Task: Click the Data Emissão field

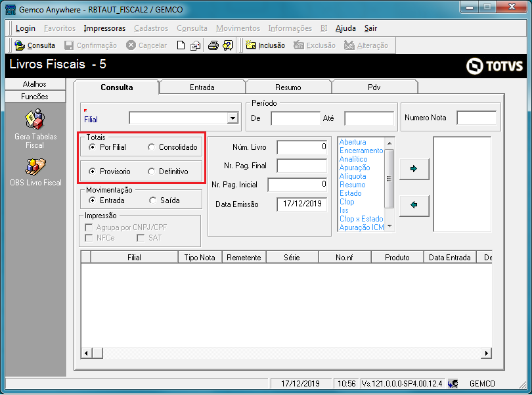Action: 302,204
